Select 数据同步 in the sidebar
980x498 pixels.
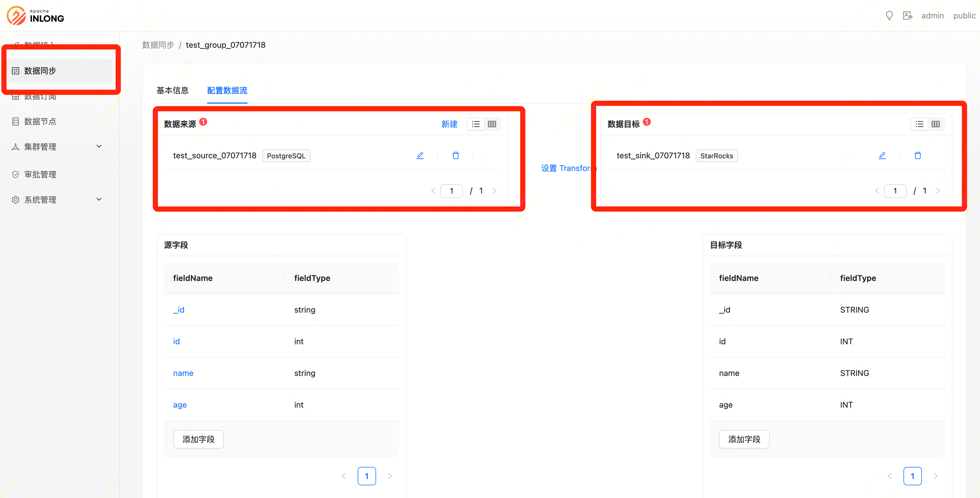click(x=40, y=71)
